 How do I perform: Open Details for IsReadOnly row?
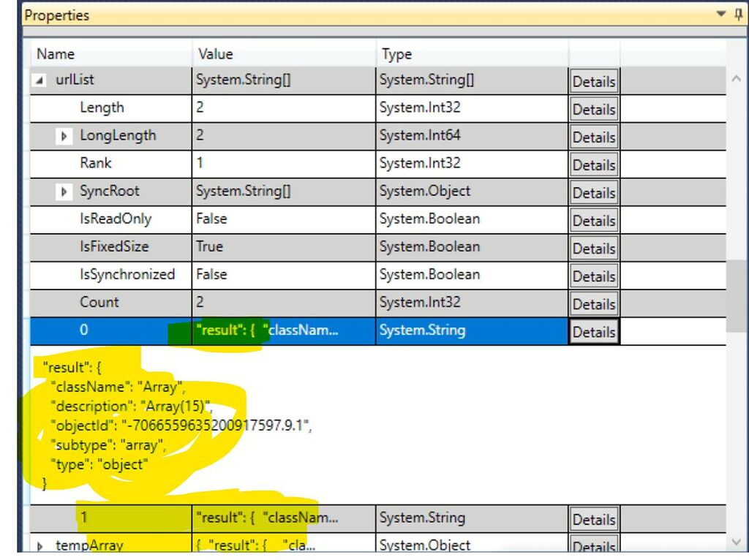[594, 221]
